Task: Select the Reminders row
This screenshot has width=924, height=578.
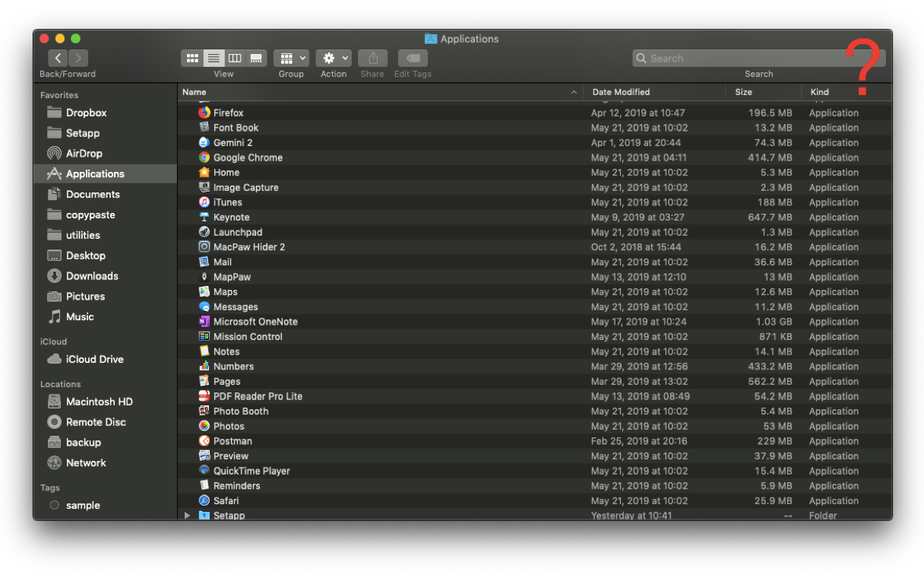Action: 535,486
